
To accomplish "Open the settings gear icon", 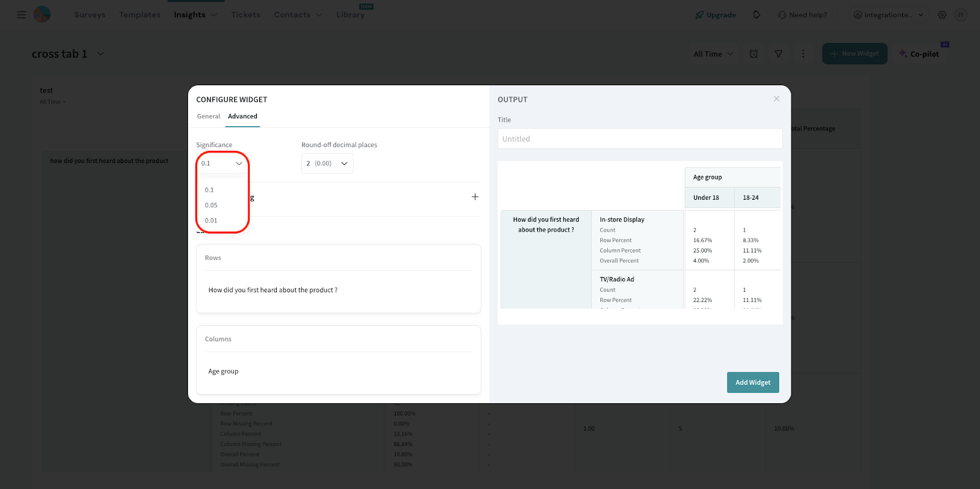I will [x=942, y=15].
